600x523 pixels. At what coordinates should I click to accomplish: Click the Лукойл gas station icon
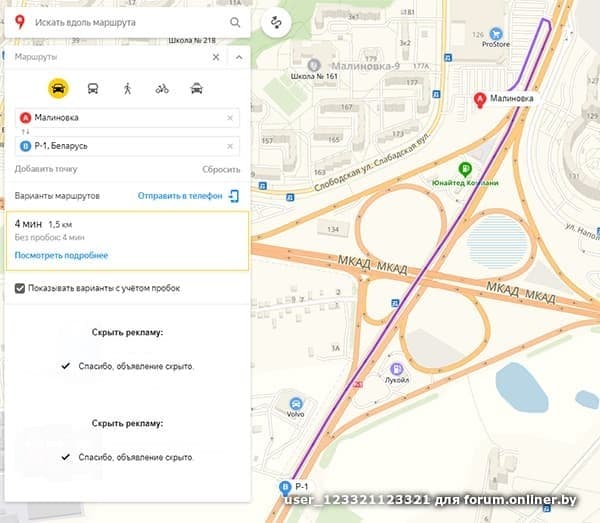[396, 369]
